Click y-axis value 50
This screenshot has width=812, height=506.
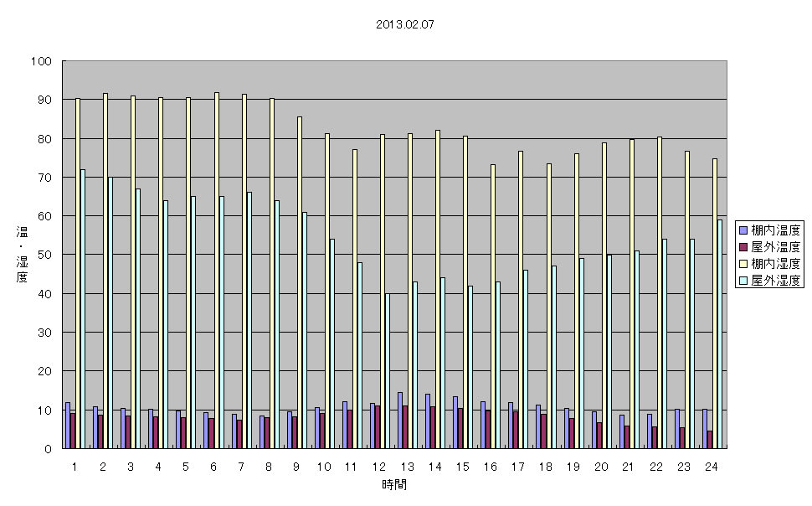(x=44, y=255)
